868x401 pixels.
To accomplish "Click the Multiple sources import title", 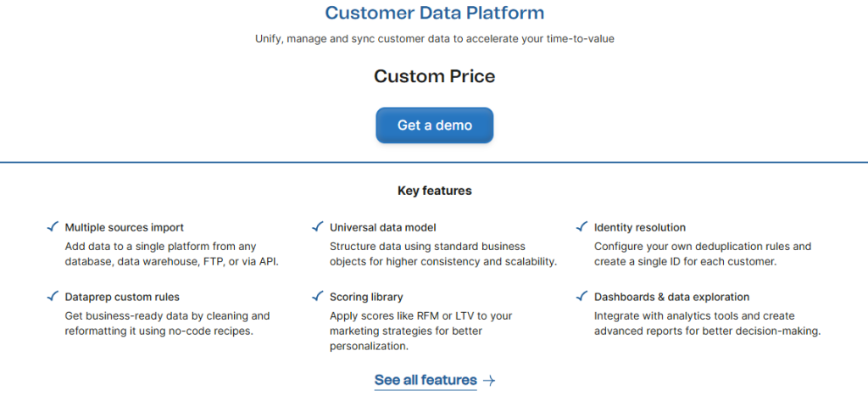I will 125,227.
